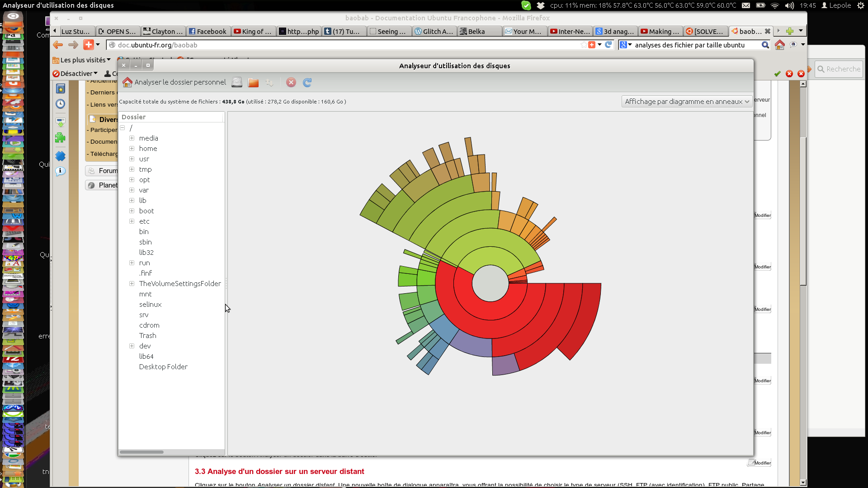Screen dimensions: 868x488
Task: Click Analyser le dossier personnel home icon
Action: coord(128,82)
